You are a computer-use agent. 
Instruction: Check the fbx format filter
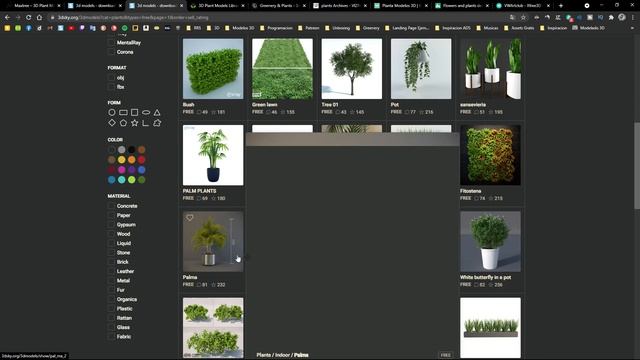[x=111, y=87]
